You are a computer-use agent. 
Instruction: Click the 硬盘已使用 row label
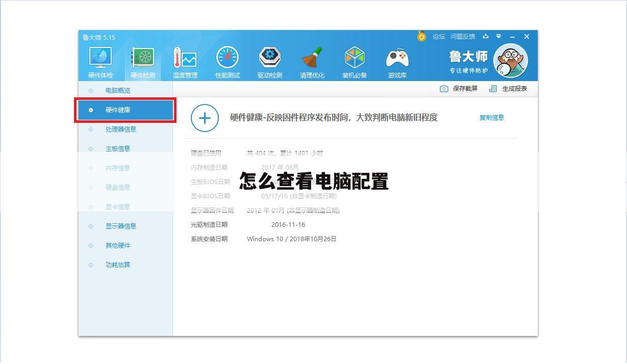click(206, 153)
